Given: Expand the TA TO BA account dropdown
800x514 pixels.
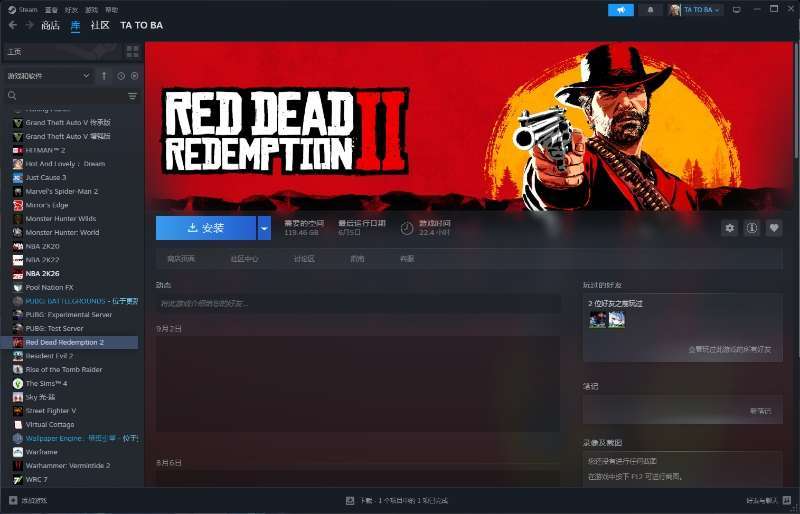Looking at the screenshot, I should click(696, 10).
